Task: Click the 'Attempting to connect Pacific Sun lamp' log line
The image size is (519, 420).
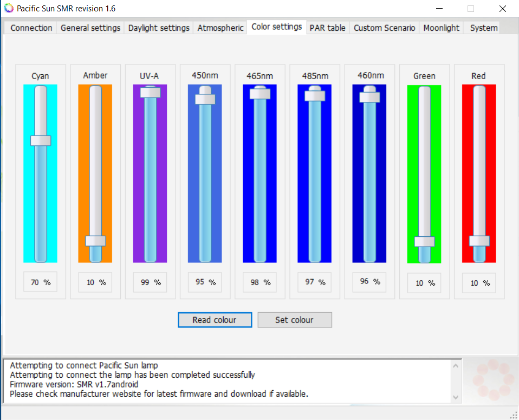Action: pos(84,365)
